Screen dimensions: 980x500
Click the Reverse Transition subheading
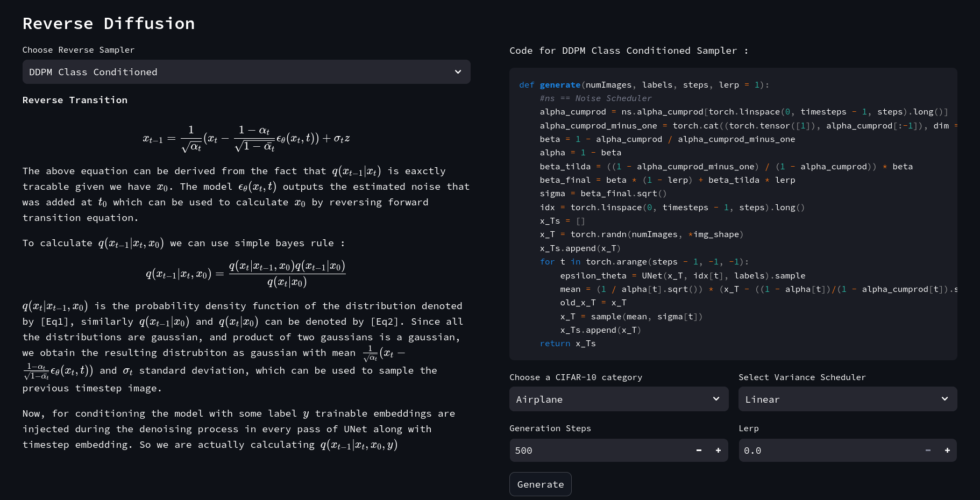click(x=75, y=100)
